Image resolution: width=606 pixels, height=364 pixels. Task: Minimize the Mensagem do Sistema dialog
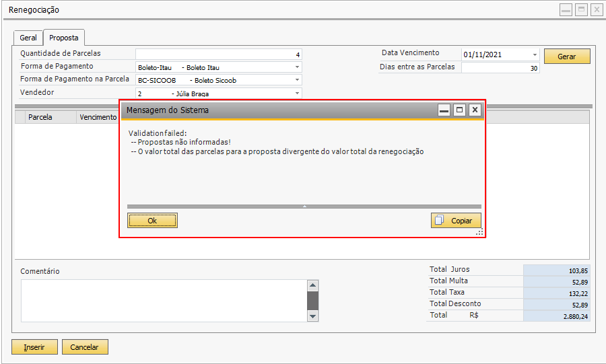444,110
